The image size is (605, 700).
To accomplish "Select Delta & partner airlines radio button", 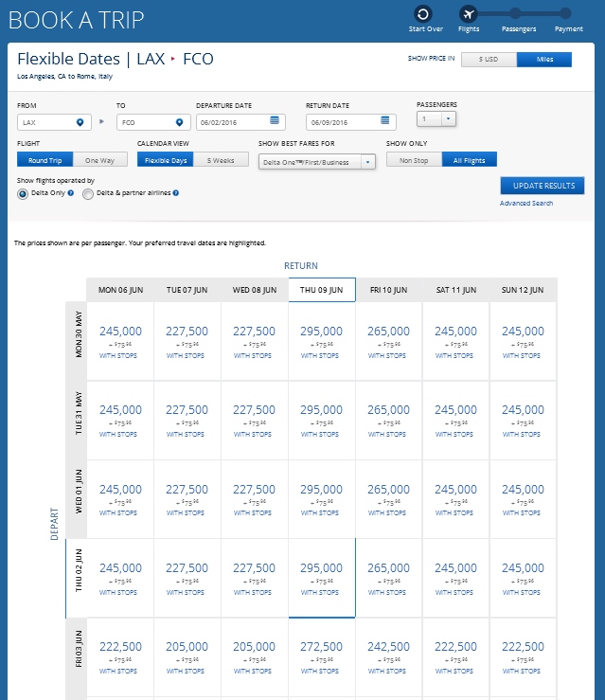I will point(88,194).
